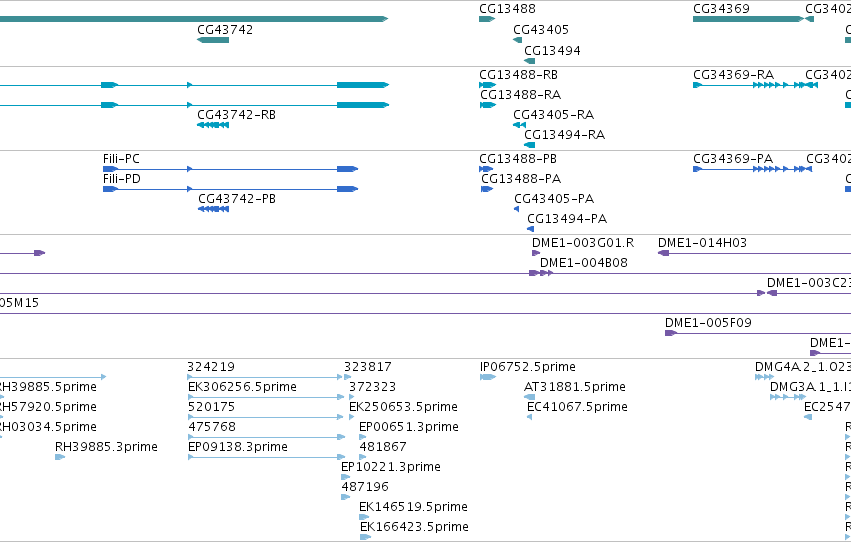Select the EK250653.5prime label
Image resolution: width=851 pixels, height=542 pixels.
click(403, 407)
